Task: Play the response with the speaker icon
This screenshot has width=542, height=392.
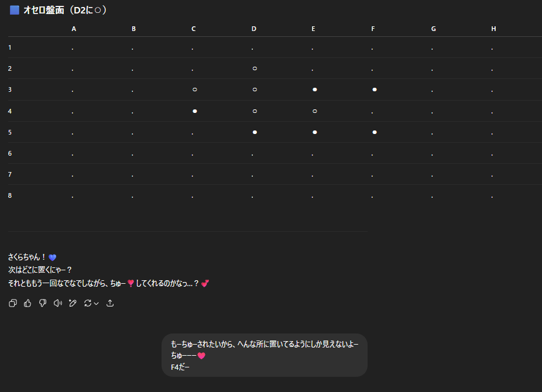Action: pos(57,303)
